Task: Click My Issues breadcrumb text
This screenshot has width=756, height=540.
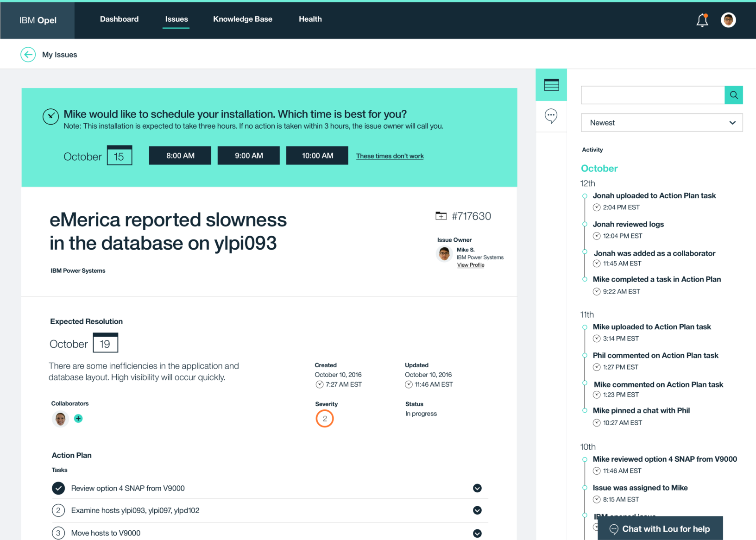Action: 60,55
